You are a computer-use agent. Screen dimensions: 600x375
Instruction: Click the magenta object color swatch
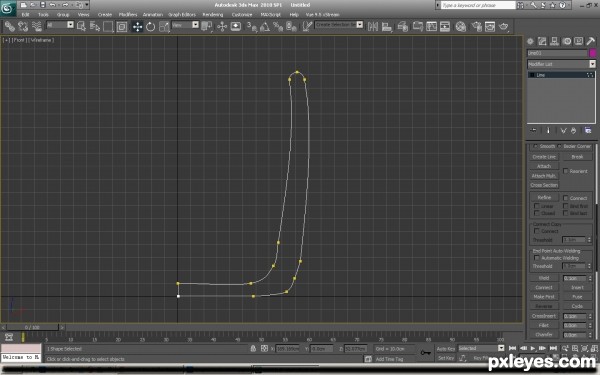(x=592, y=53)
